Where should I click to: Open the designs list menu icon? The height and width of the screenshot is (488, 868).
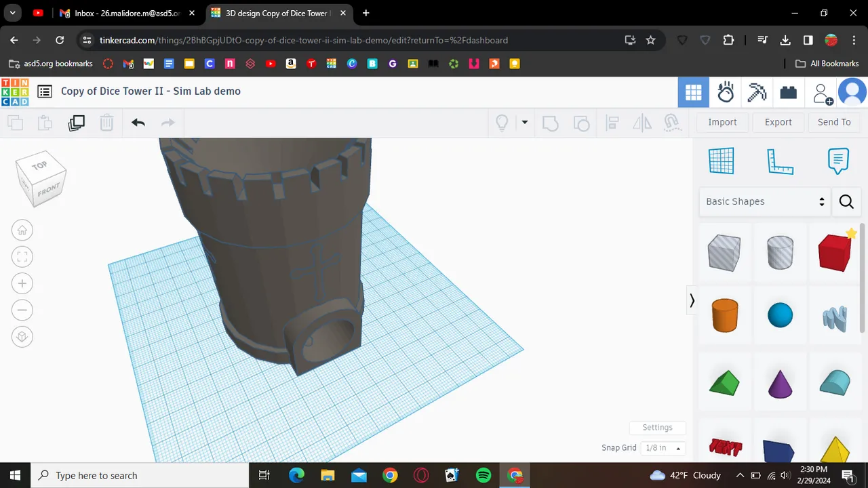point(45,91)
